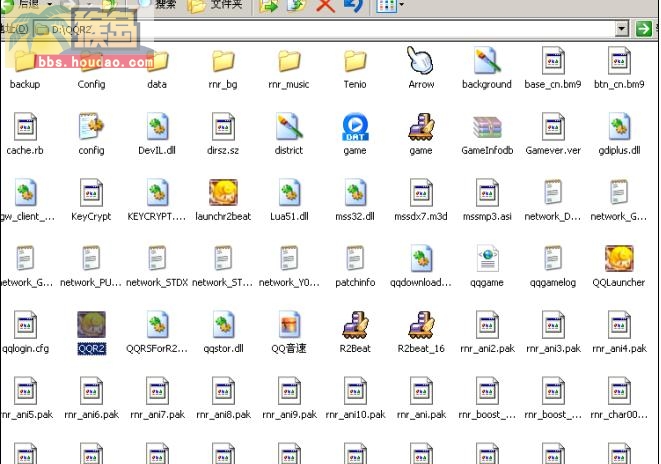Select the rnr_music folder
This screenshot has height=464, width=661.
coord(289,70)
